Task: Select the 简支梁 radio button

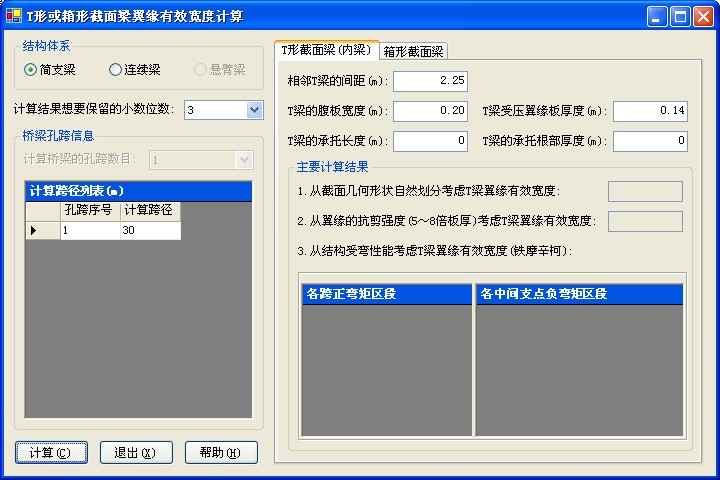Action: point(50,70)
